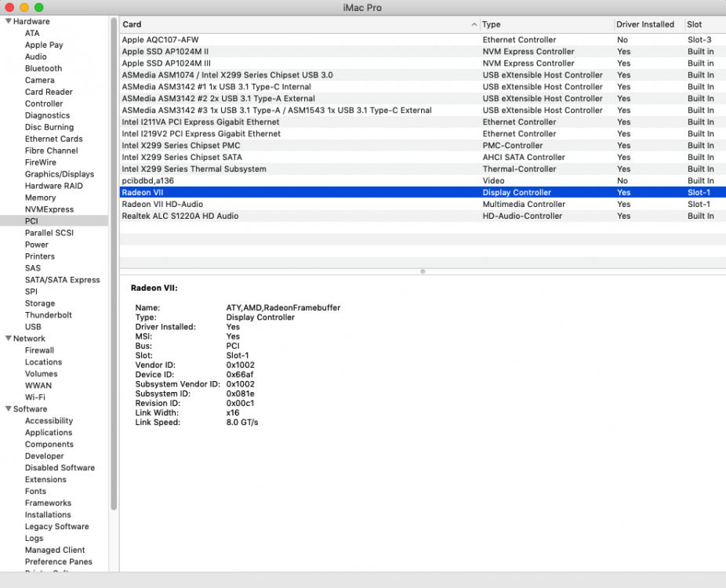Select Storage in the sidebar
Viewport: 726px width, 588px height.
(40, 303)
